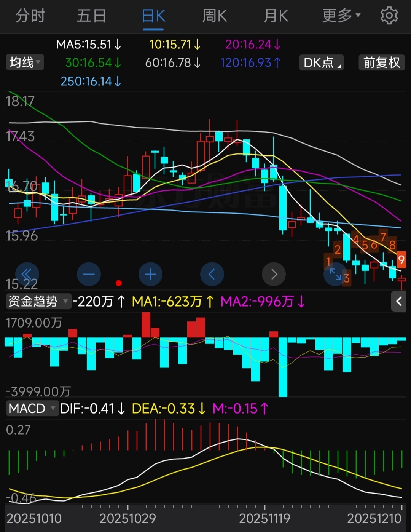Open the chart settings gear
The height and width of the screenshot is (532, 411).
[x=389, y=16]
